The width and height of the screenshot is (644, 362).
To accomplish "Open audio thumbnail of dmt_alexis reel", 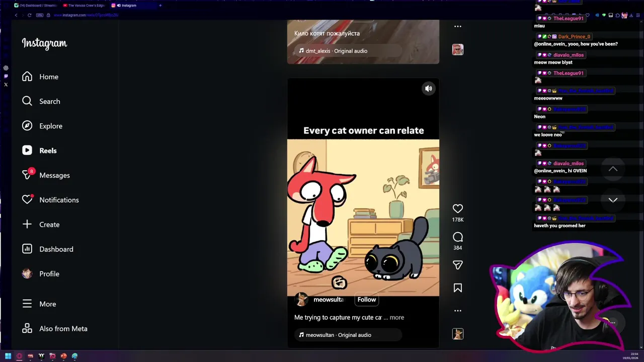I will (458, 49).
